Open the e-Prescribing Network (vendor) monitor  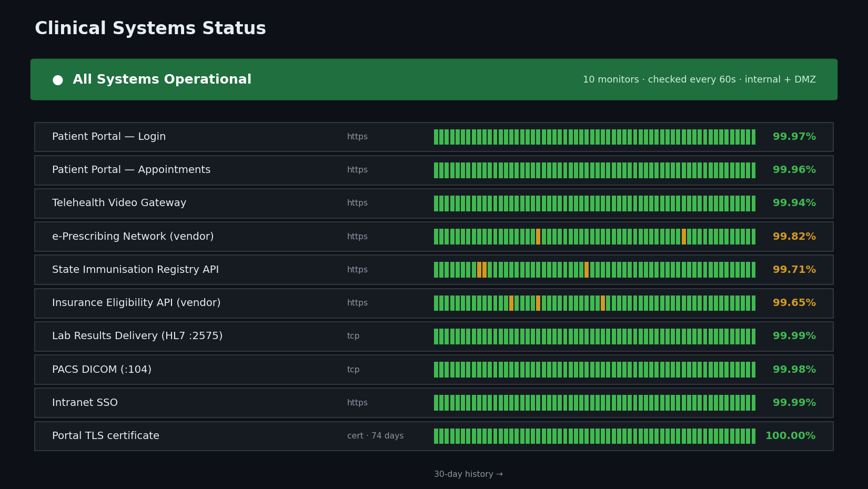(434, 237)
